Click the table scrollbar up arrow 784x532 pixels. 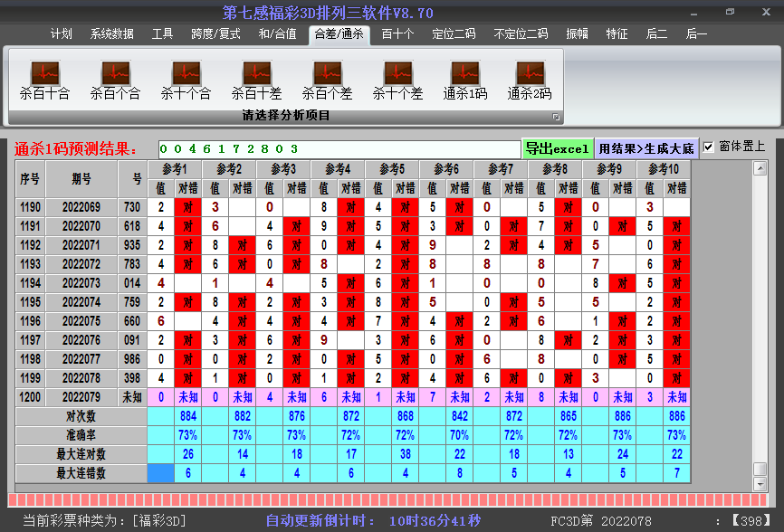(x=760, y=169)
